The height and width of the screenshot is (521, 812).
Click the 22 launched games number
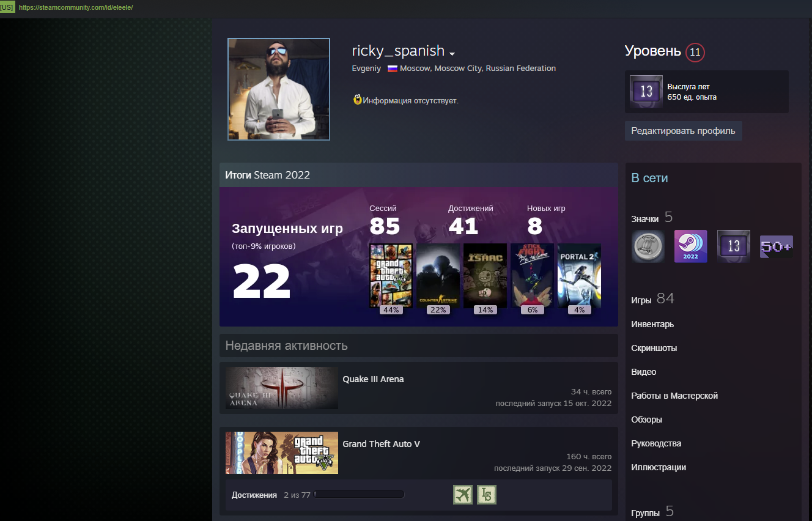click(x=262, y=282)
